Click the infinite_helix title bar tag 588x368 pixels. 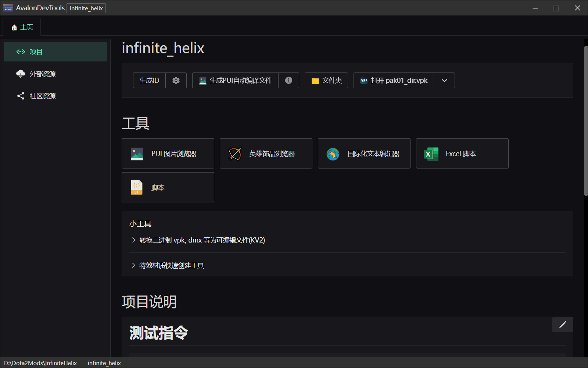pos(86,8)
